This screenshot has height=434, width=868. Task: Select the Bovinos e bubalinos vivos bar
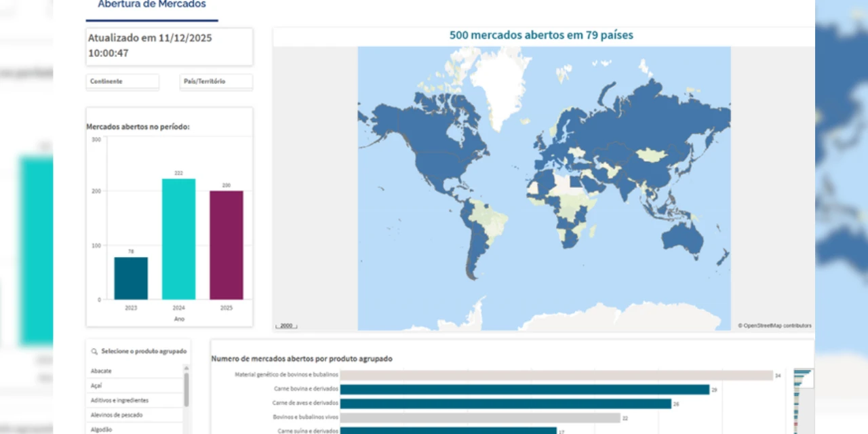[480, 418]
